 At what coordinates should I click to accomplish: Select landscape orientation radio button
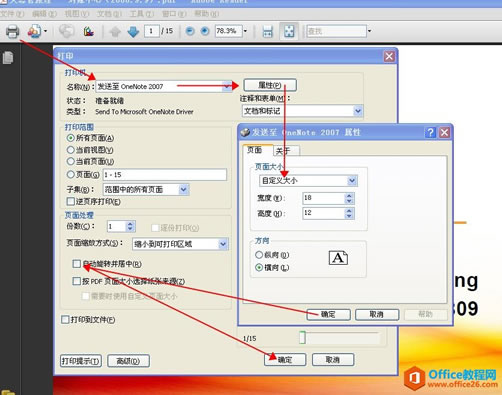coord(259,267)
